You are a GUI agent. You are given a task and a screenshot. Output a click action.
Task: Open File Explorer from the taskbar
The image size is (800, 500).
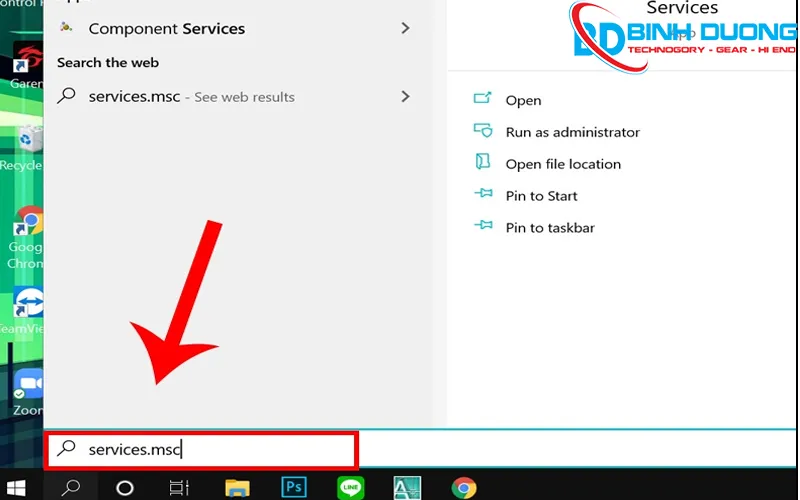[237, 488]
